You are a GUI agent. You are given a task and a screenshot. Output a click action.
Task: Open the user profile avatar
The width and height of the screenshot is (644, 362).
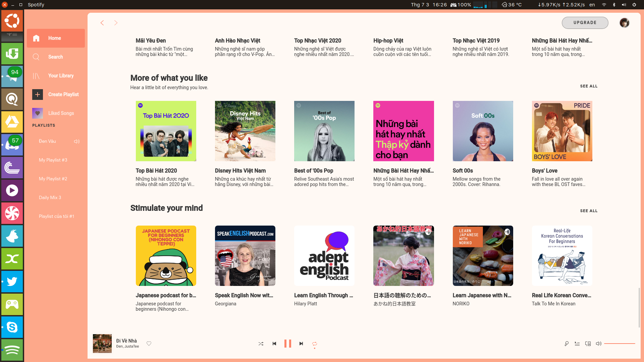click(x=624, y=23)
